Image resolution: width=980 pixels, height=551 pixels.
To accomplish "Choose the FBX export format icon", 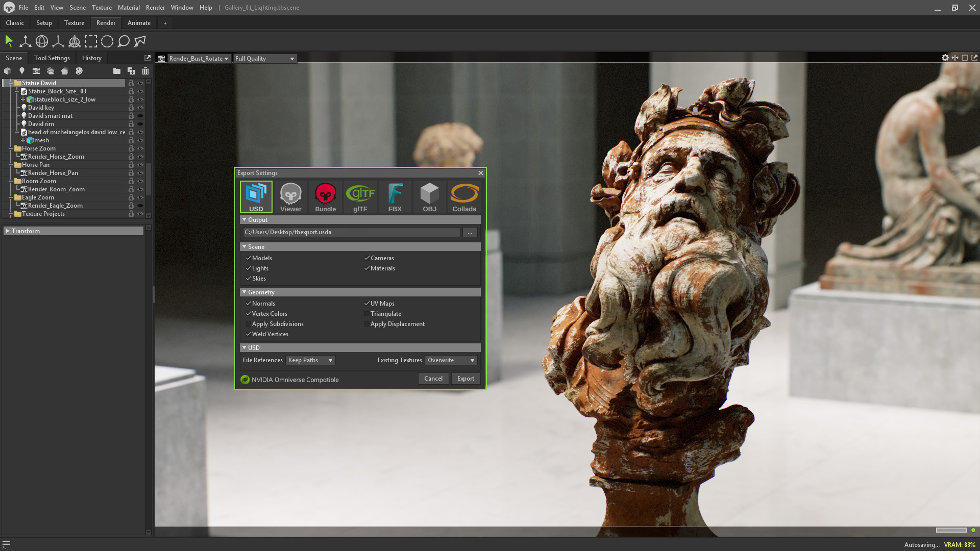I will click(395, 197).
